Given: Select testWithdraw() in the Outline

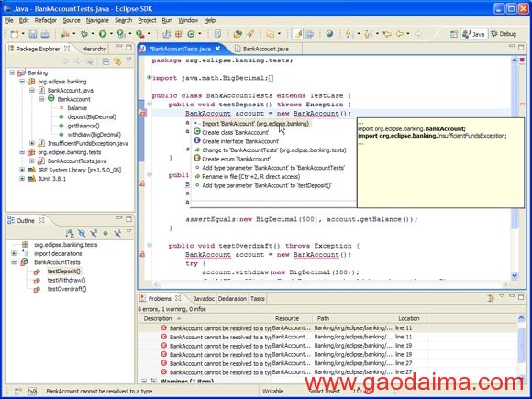Looking at the screenshot, I should [66, 280].
